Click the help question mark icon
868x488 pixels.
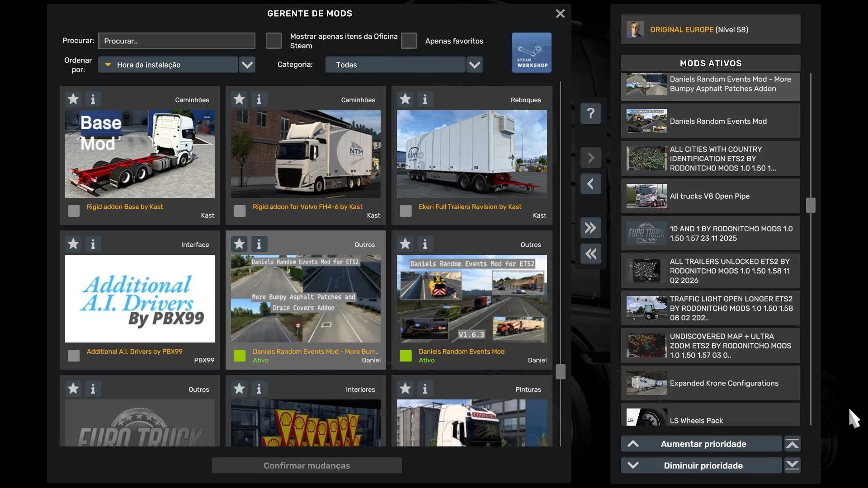[x=590, y=113]
